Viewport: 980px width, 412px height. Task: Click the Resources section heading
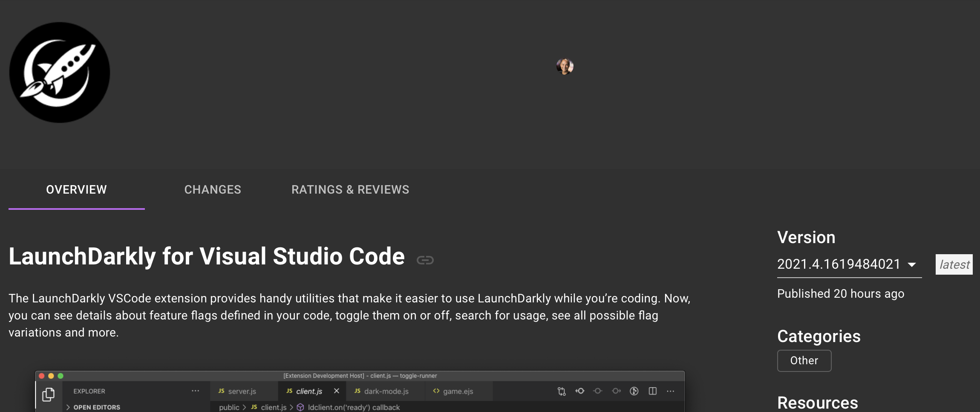[818, 403]
